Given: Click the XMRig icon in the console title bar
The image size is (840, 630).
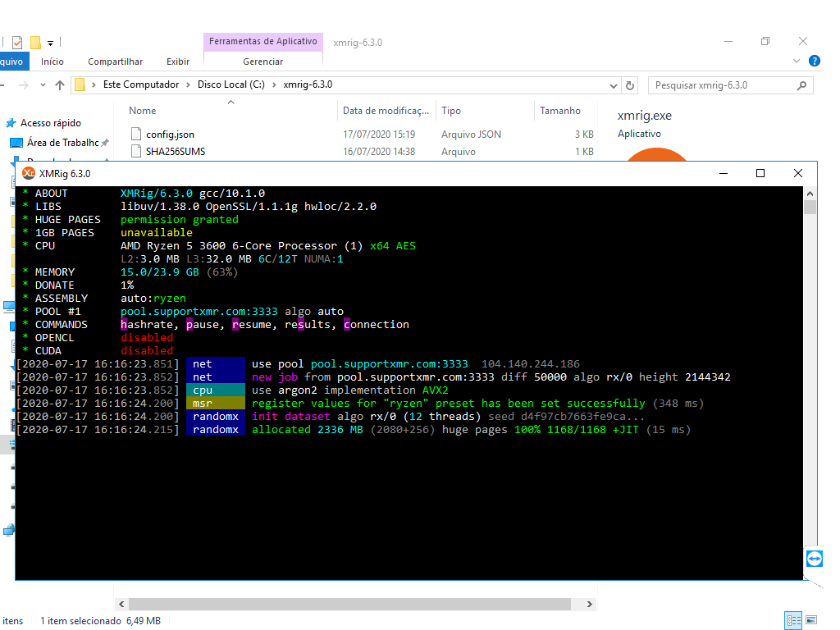Looking at the screenshot, I should [27, 173].
